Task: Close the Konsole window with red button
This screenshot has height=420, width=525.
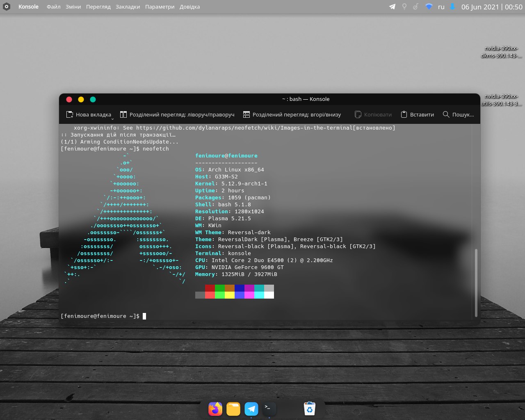Action: (69, 99)
